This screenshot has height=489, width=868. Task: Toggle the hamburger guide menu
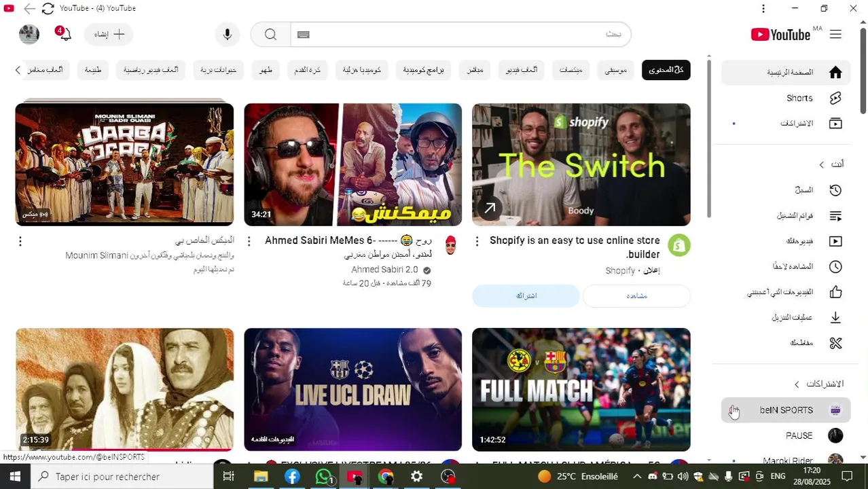(x=835, y=35)
